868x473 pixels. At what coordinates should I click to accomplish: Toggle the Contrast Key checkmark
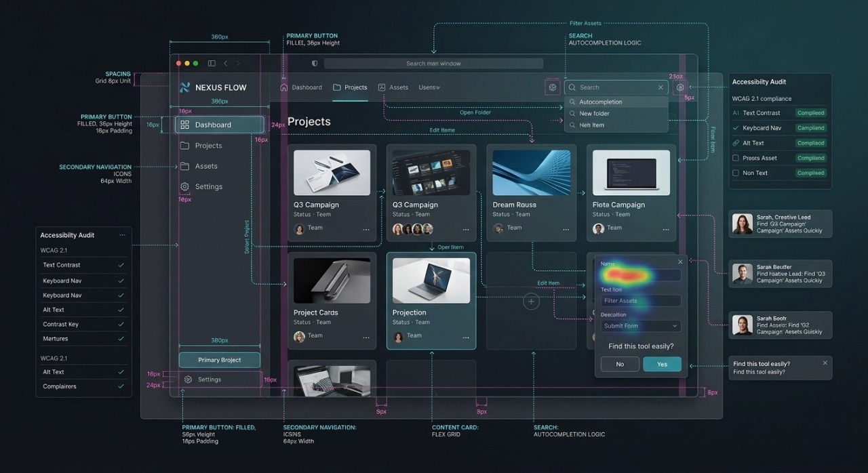(x=121, y=324)
